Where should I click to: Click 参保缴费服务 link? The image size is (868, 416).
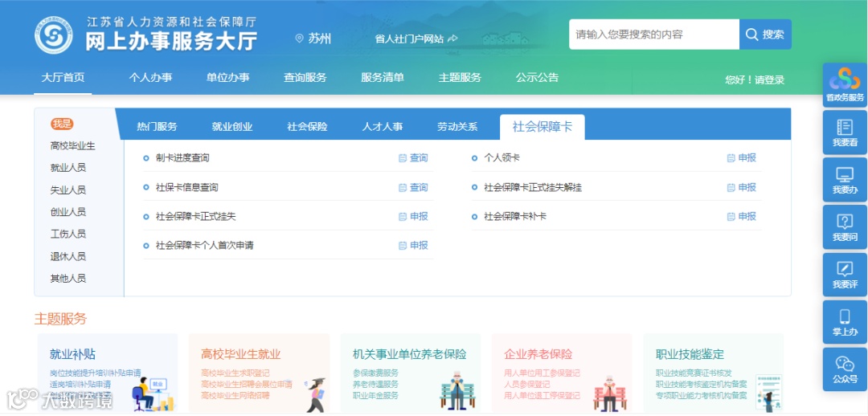coord(375,373)
